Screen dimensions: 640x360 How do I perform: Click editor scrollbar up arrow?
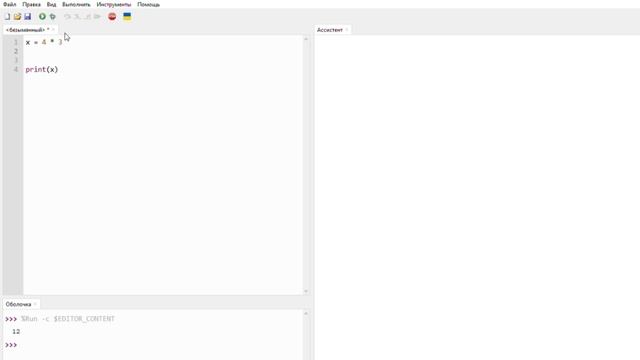[306, 39]
